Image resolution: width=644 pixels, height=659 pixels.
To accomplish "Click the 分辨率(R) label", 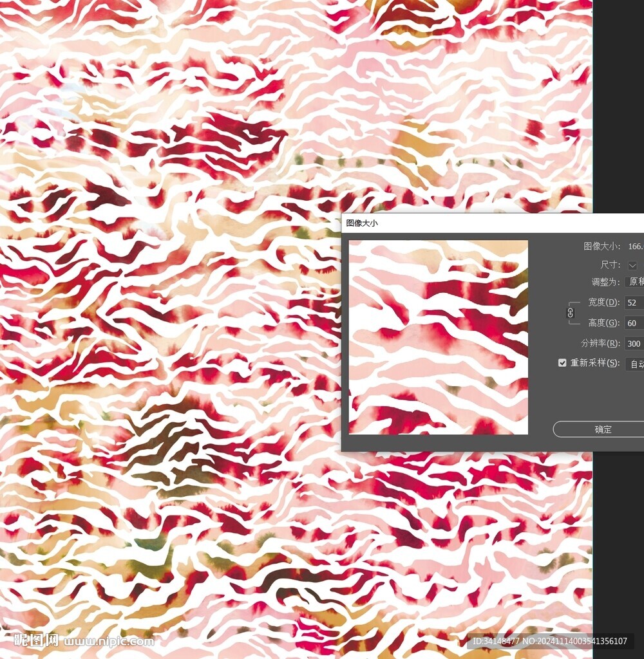I will click(x=600, y=344).
